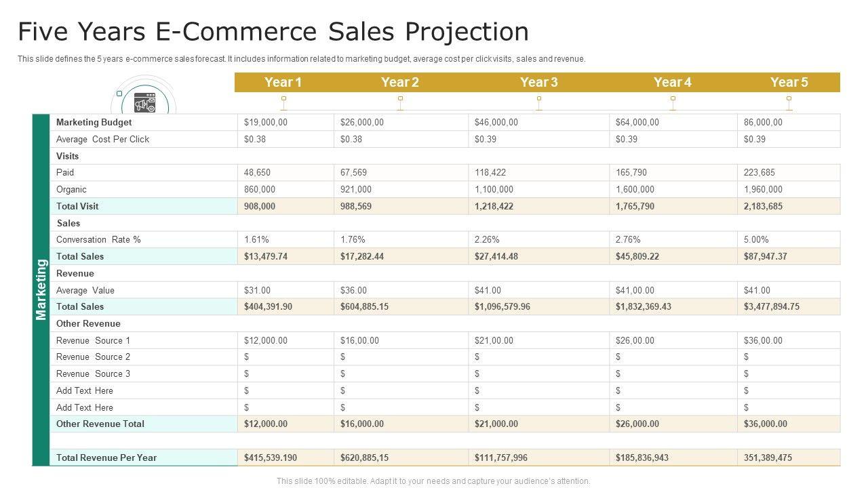Viewport: 868px width, 488px height.
Task: Select the Total Revenue Per Year label
Action: pos(106,457)
